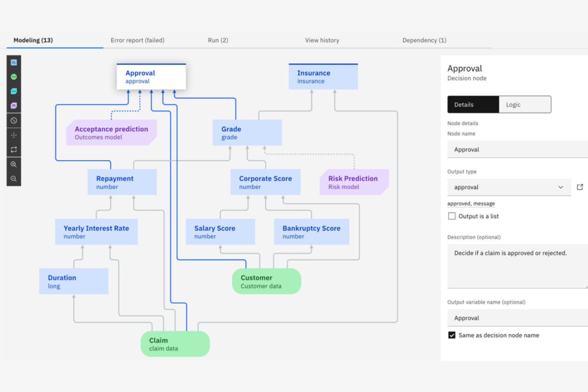Screen dimensions: 588x392
Task: Select the purple model node tool
Action: tap(14, 106)
